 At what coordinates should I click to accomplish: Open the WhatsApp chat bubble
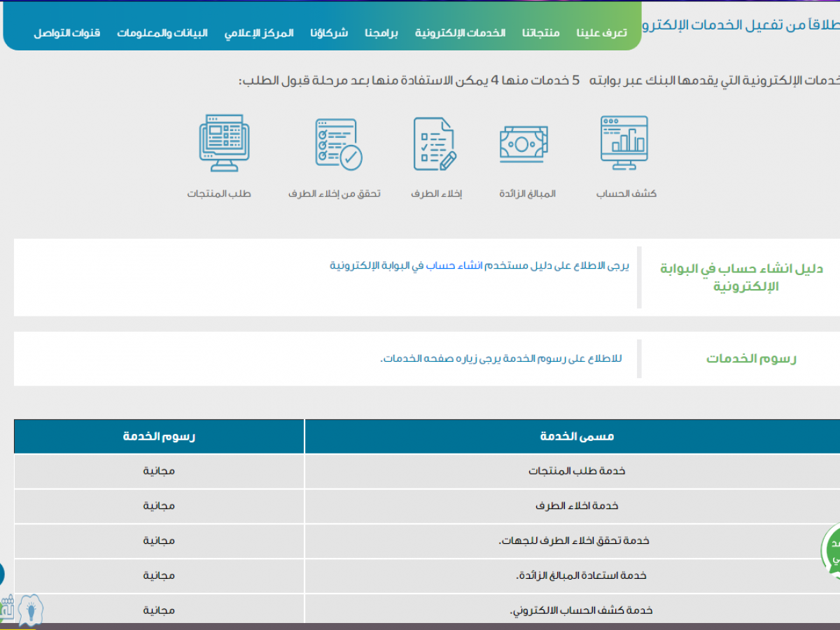coord(831,551)
